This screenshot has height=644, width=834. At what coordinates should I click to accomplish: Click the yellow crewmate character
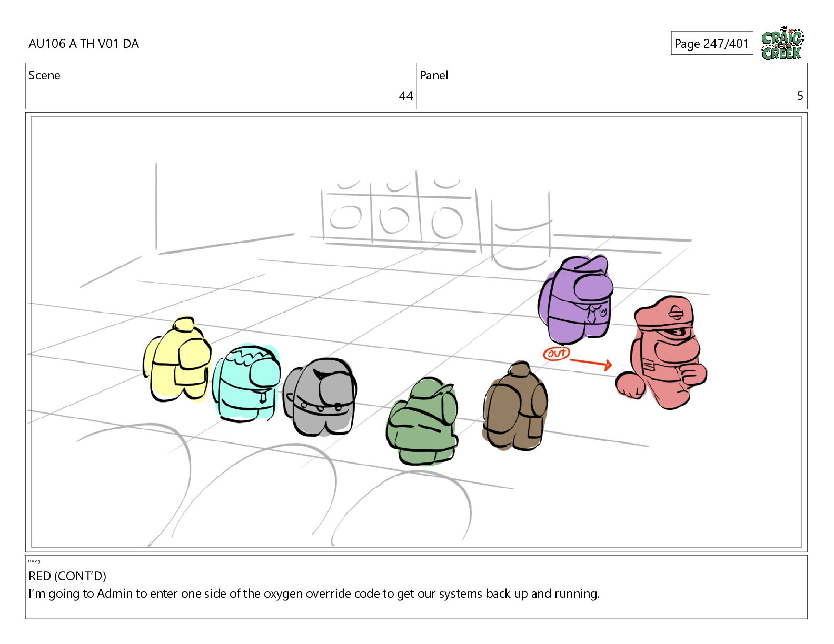(177, 359)
